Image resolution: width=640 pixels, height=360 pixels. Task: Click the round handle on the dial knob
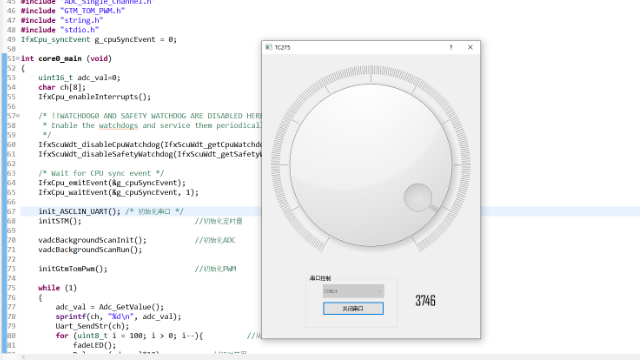[x=418, y=197]
